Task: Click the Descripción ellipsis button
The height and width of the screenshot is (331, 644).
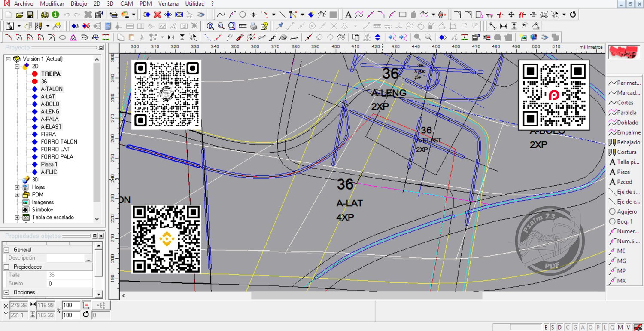Action: pos(88,258)
